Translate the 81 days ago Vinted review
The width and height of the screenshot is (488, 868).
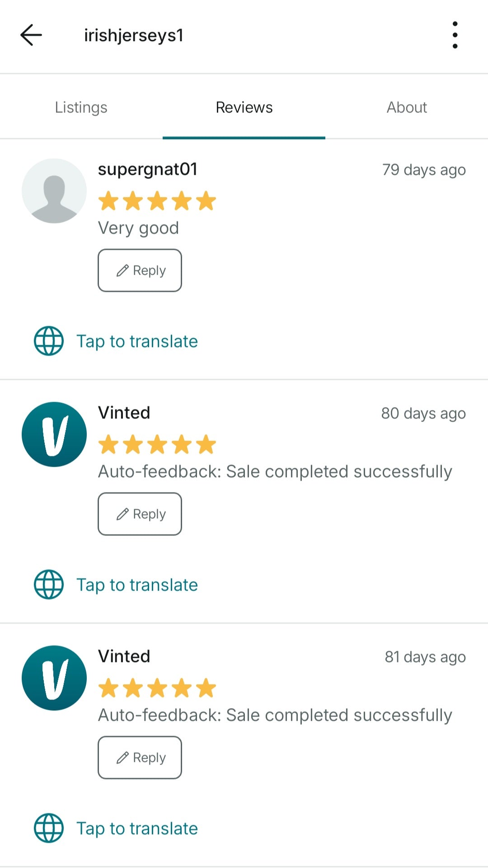(x=137, y=829)
